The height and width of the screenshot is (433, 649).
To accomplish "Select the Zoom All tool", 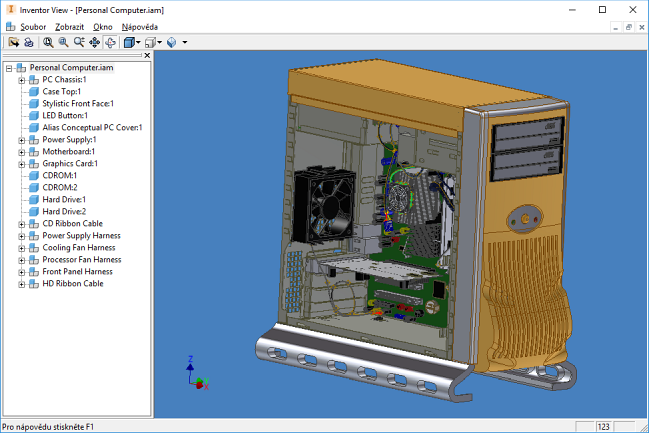I will [x=48, y=42].
